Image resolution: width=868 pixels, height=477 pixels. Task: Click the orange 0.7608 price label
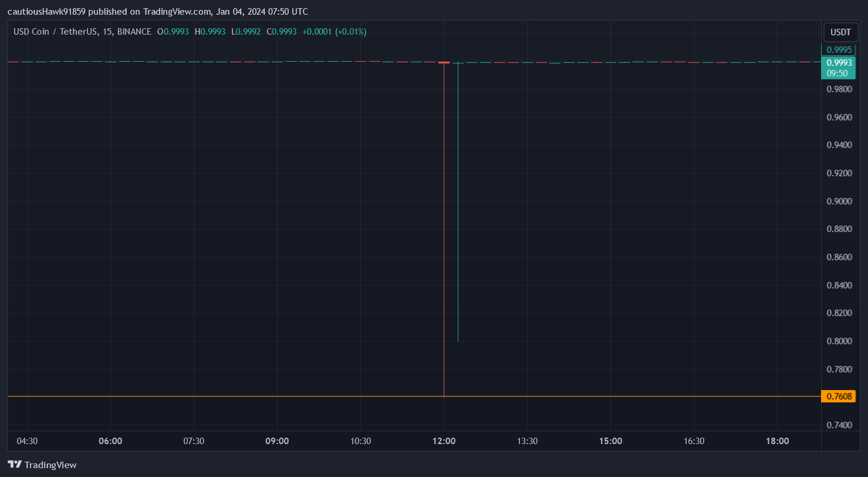point(838,397)
